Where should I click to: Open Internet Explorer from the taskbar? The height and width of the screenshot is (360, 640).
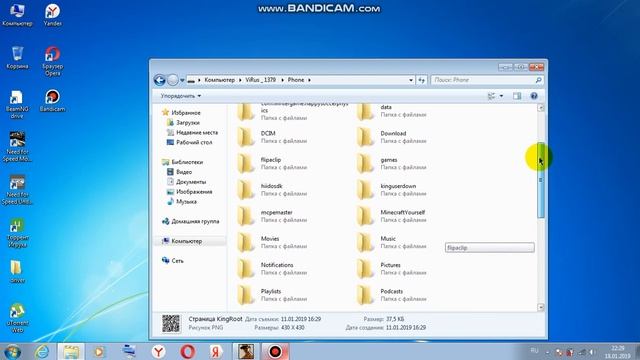pos(42,352)
